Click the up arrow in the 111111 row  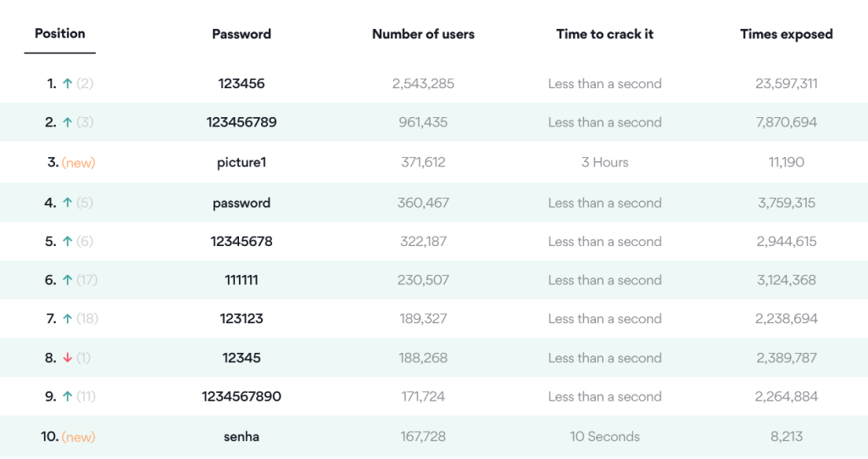(x=67, y=280)
